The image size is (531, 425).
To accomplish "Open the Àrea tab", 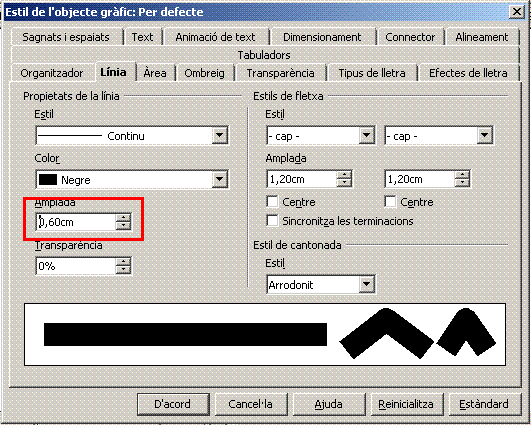I will pos(155,73).
